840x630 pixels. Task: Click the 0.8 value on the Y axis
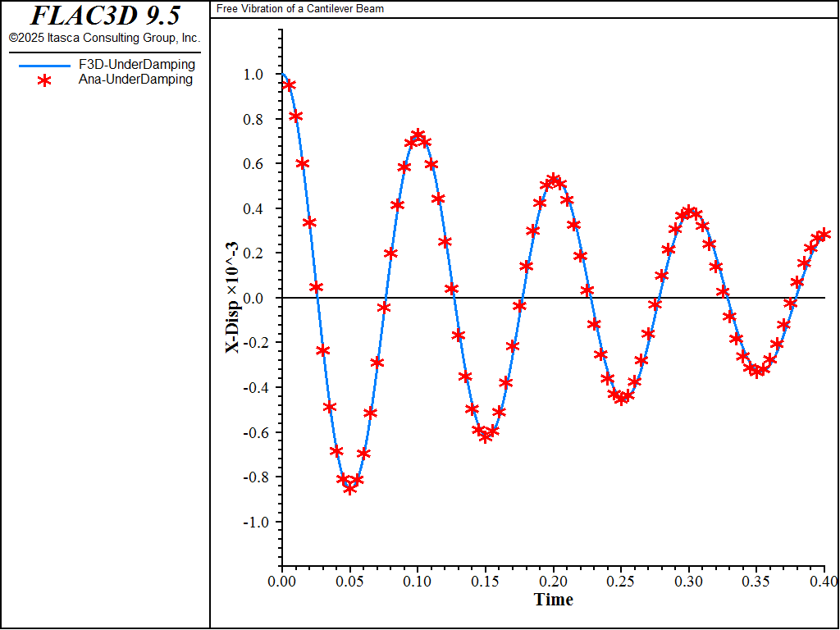[253, 119]
